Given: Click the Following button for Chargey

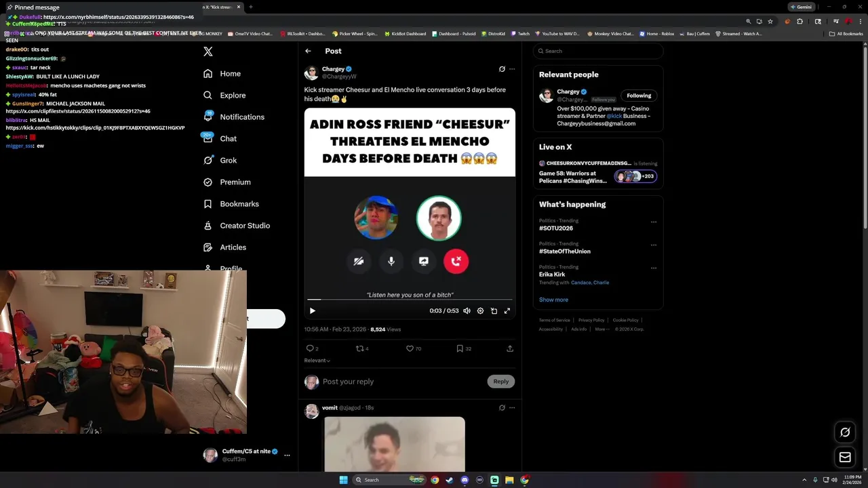Looking at the screenshot, I should pyautogui.click(x=639, y=96).
